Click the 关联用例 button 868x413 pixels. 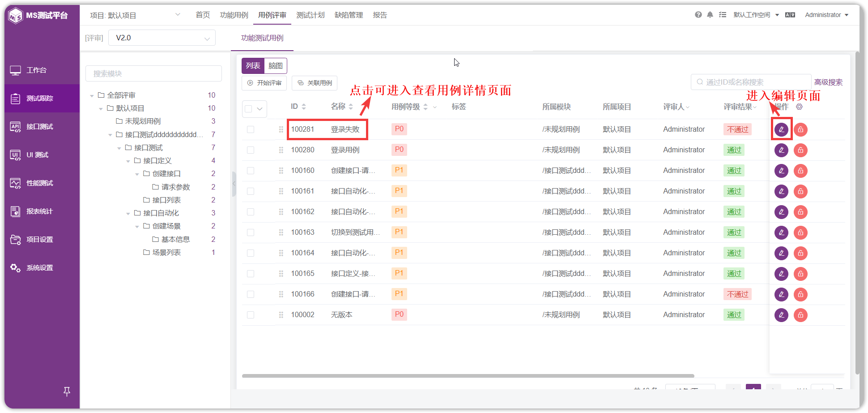315,83
